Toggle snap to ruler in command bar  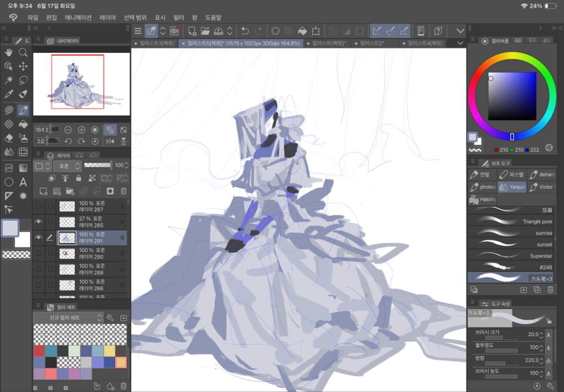click(x=377, y=31)
